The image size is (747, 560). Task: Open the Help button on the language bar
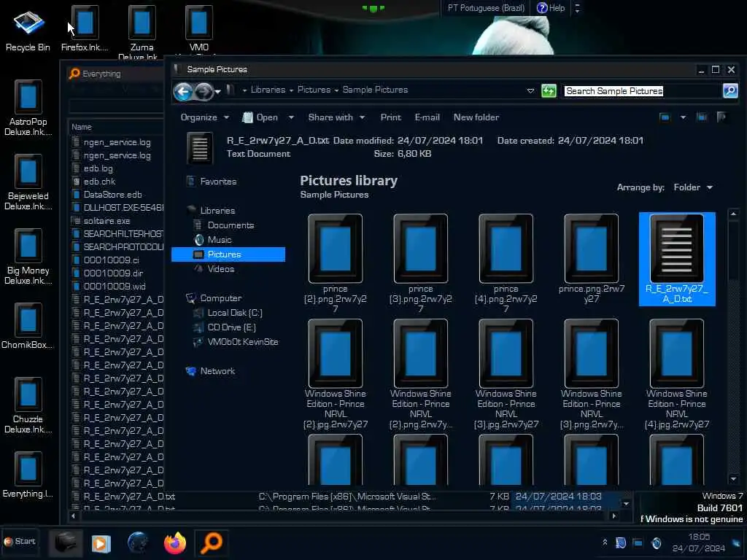[550, 8]
